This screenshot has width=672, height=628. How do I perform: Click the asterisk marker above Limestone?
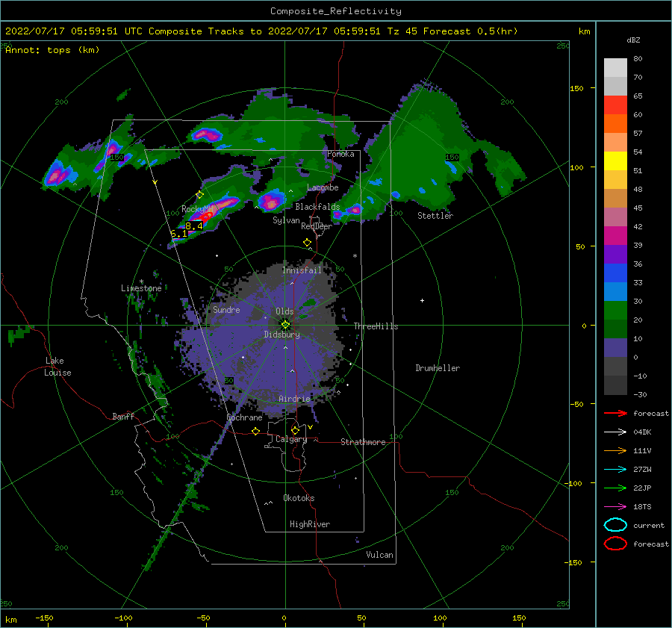coord(141,282)
